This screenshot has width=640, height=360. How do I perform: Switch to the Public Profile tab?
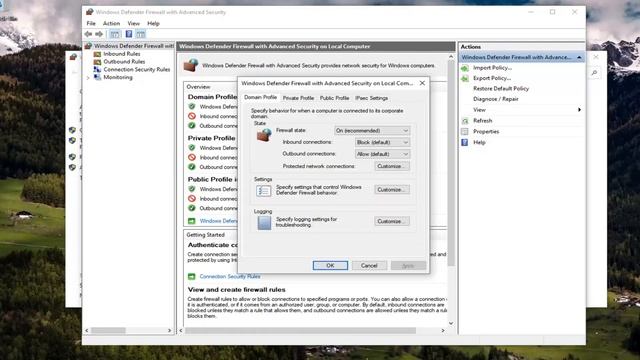[334, 98]
